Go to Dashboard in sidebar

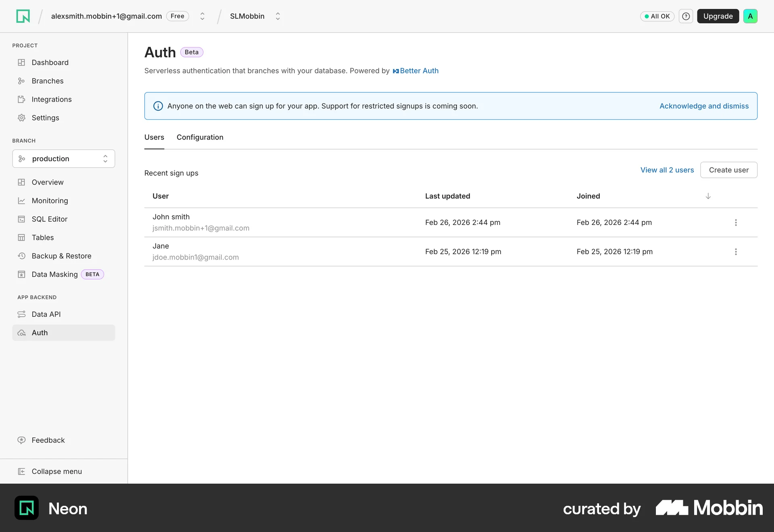[x=64, y=62]
